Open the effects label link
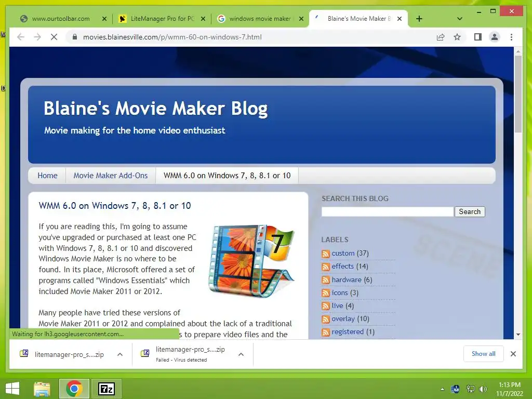This screenshot has width=532, height=399. [343, 267]
